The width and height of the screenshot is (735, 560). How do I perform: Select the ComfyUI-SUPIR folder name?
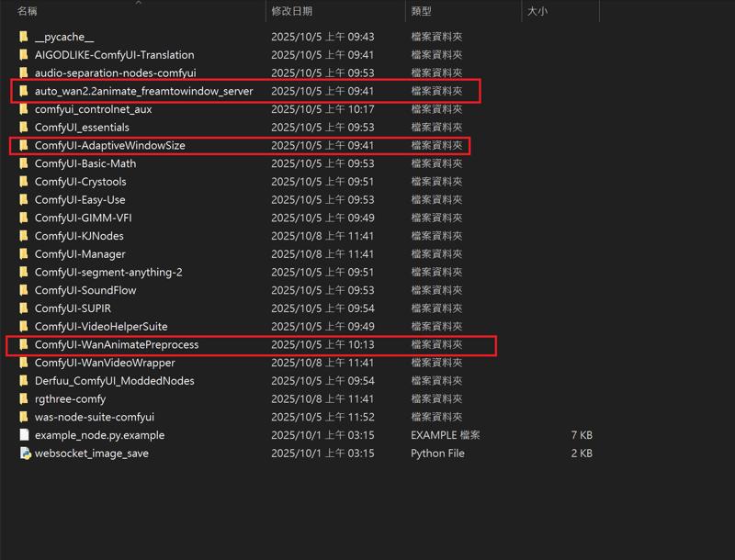click(x=73, y=308)
